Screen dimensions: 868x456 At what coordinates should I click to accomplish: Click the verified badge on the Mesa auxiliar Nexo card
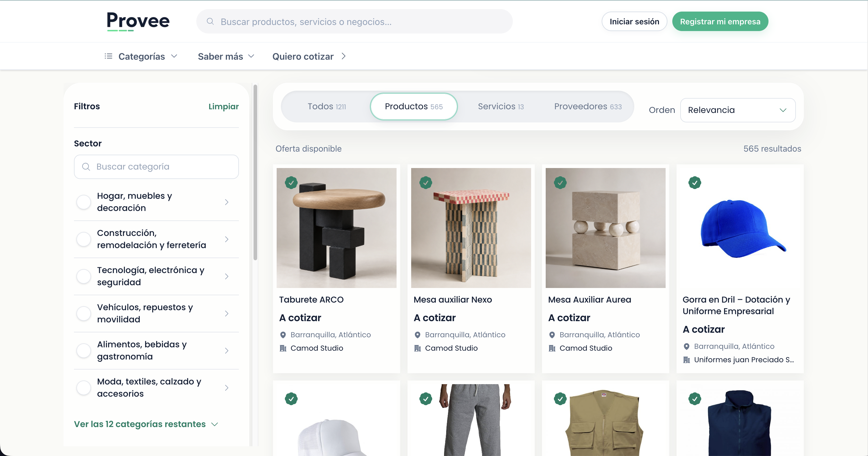pyautogui.click(x=425, y=182)
